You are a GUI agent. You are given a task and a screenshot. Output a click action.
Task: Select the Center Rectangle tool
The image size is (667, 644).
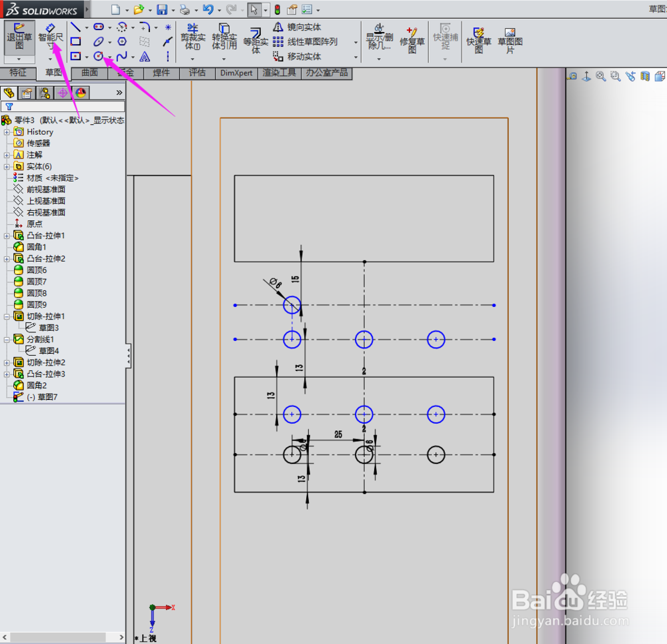(x=76, y=56)
